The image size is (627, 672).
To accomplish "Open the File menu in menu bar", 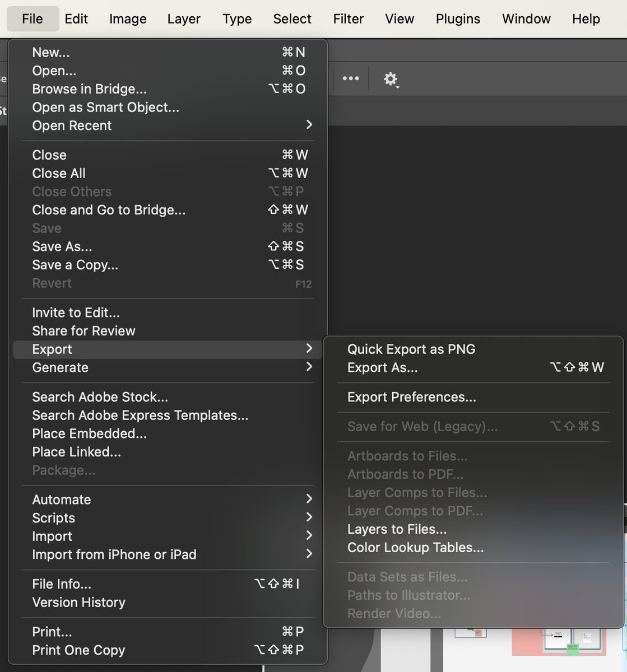I will click(32, 18).
